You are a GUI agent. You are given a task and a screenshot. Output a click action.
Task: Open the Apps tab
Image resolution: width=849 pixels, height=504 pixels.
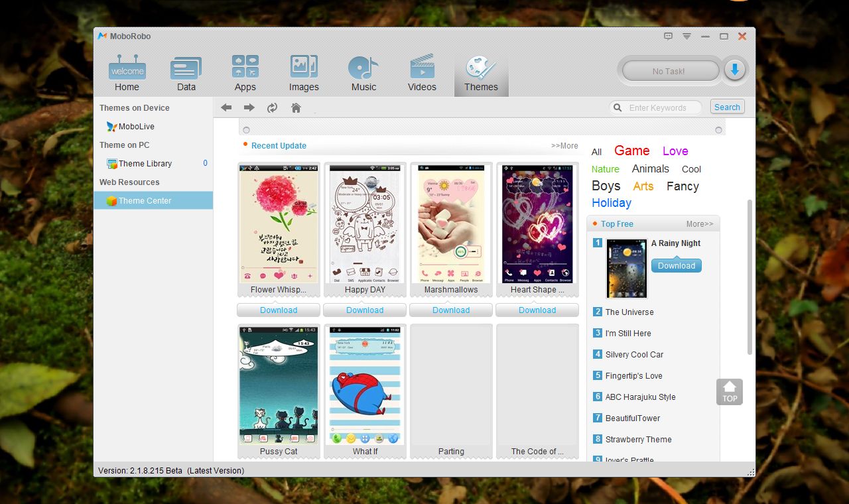click(x=245, y=73)
